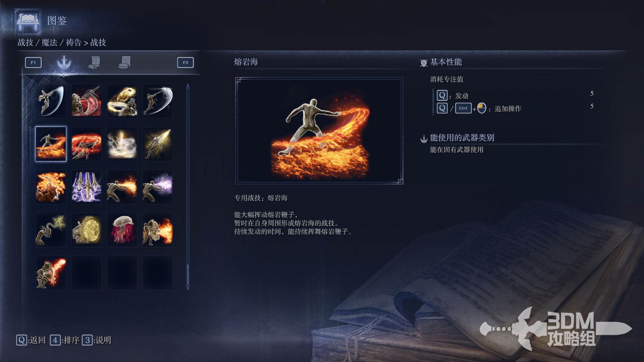Open the third scroll incantation tab
Screen dimensions: 644x362
tap(125, 63)
